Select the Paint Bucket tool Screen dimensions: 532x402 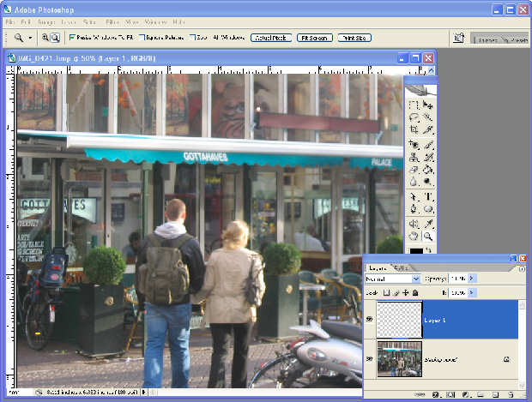point(427,170)
